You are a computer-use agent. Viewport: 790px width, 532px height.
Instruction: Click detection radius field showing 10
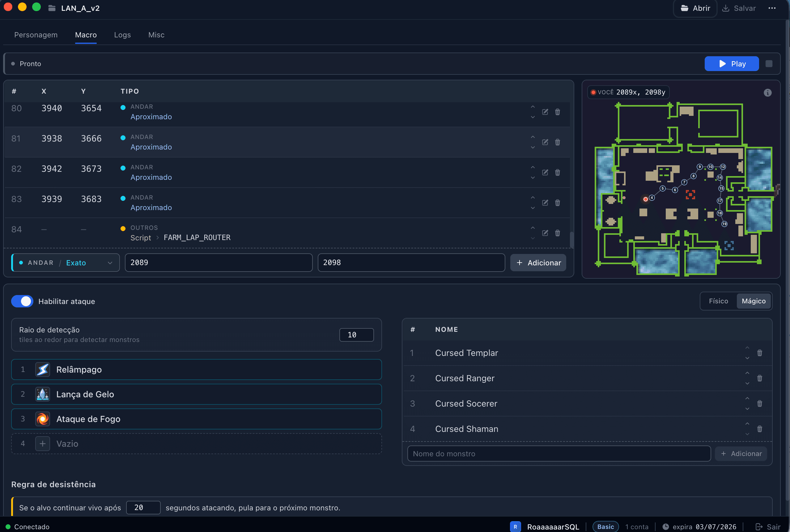click(356, 335)
